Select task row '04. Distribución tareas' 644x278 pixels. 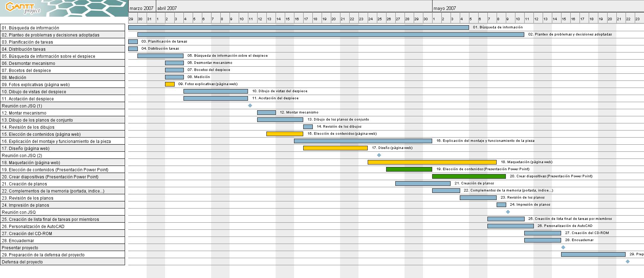point(62,49)
